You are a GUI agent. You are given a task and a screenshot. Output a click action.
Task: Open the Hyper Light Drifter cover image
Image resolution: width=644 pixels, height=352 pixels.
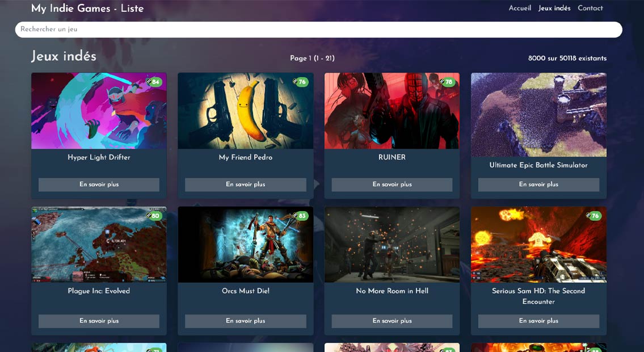tap(99, 111)
